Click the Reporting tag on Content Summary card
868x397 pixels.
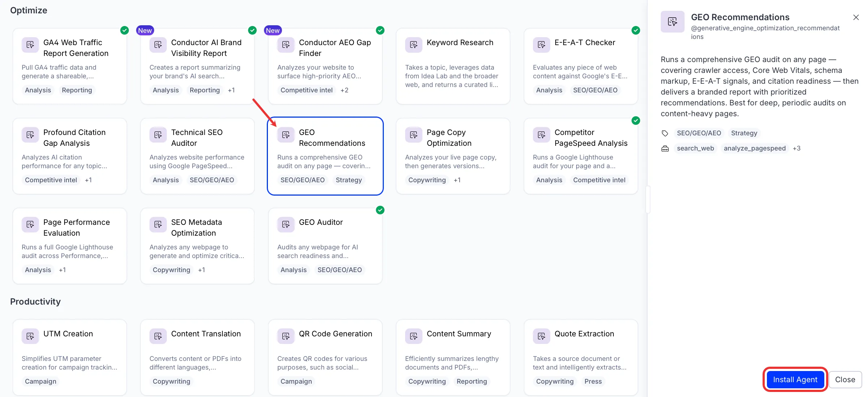(472, 381)
